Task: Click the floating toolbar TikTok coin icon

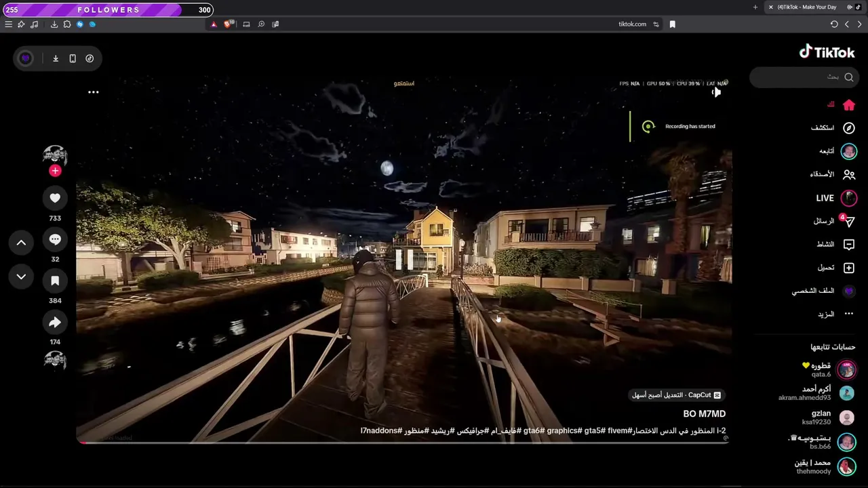Action: coord(90,58)
